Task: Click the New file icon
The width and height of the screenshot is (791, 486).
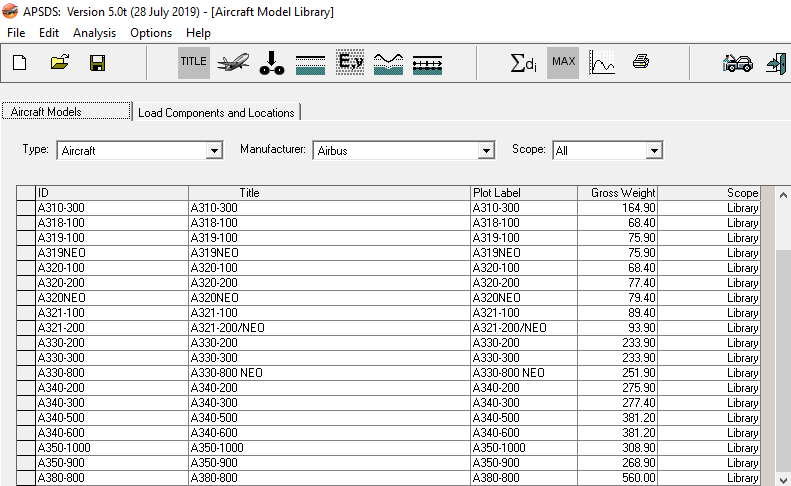Action: pyautogui.click(x=20, y=63)
